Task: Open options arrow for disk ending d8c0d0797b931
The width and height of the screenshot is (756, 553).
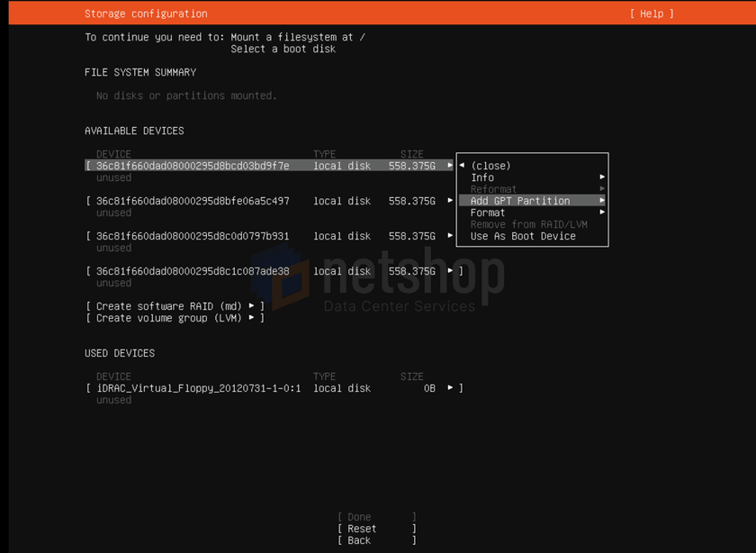Action: (451, 236)
